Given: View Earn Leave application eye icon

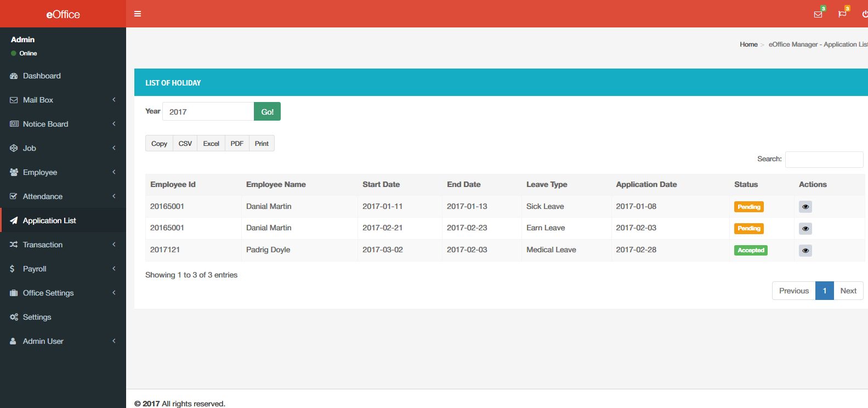Looking at the screenshot, I should (x=805, y=228).
